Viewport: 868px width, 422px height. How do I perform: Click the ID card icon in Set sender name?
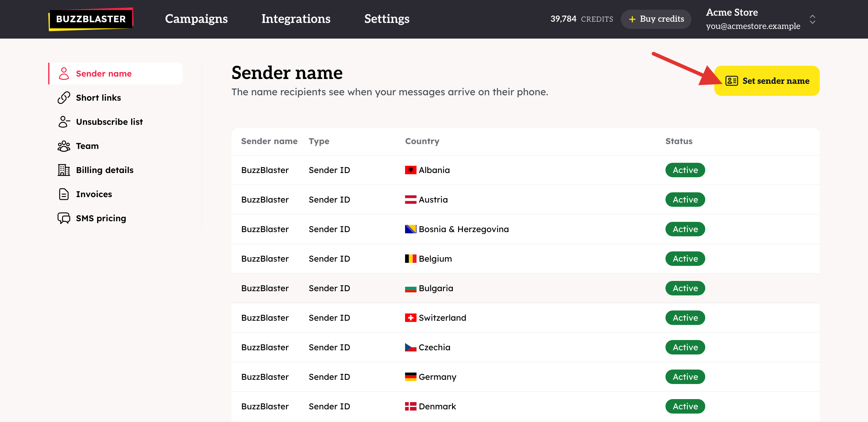point(731,81)
